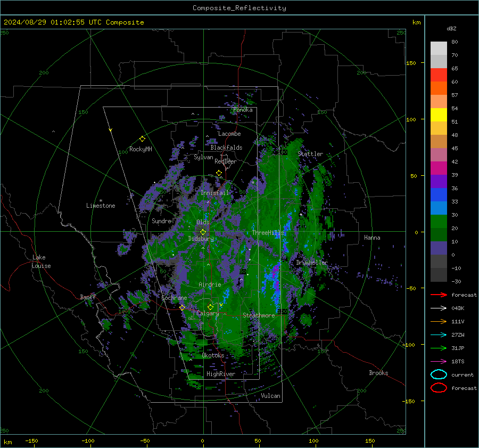479x448 pixels.
Task: Click the Sylvan map label
Action: pos(203,157)
